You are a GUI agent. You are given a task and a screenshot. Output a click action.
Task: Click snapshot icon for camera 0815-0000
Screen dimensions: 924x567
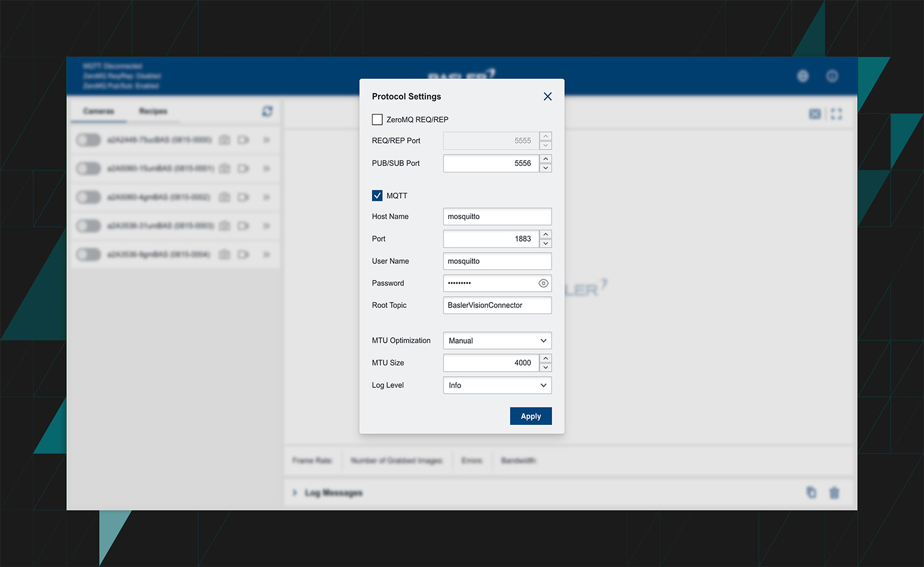tap(225, 140)
